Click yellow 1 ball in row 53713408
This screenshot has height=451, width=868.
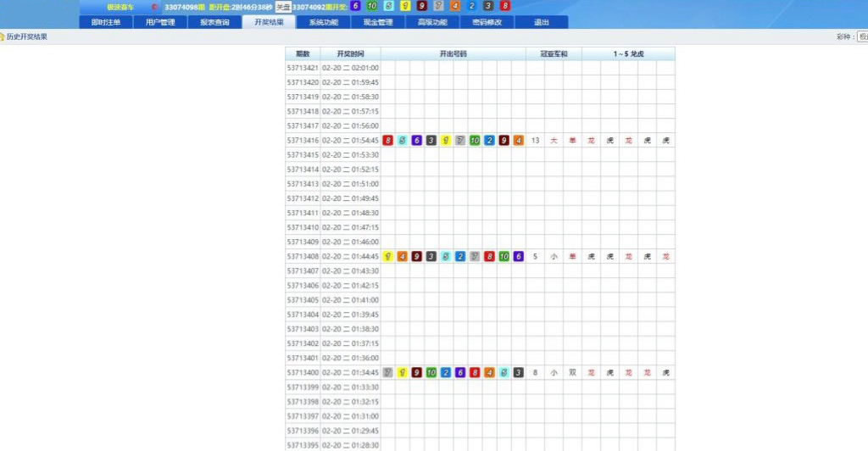click(x=388, y=256)
